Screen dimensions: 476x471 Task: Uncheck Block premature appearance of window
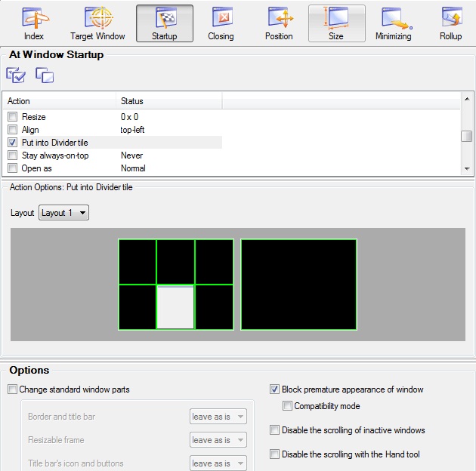[274, 389]
